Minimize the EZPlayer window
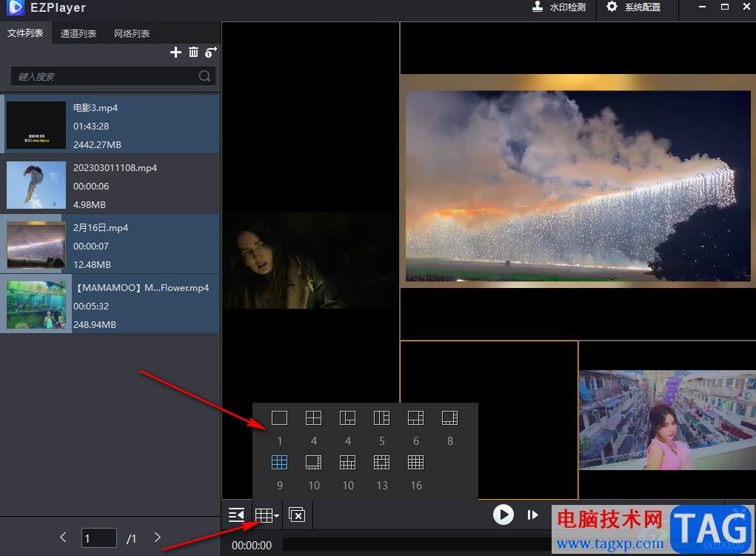The image size is (756, 556). tap(702, 7)
